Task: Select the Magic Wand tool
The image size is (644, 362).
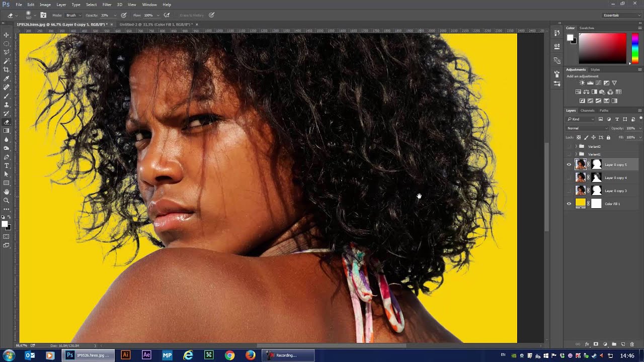Action: tap(7, 61)
